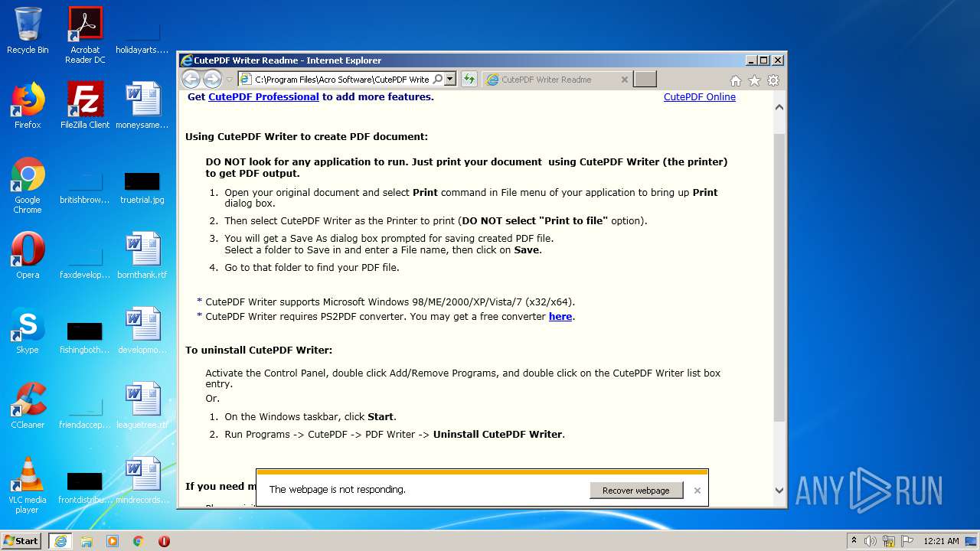Maximize the Internet Explorer window
The width and height of the screenshot is (980, 551).
tap(764, 60)
